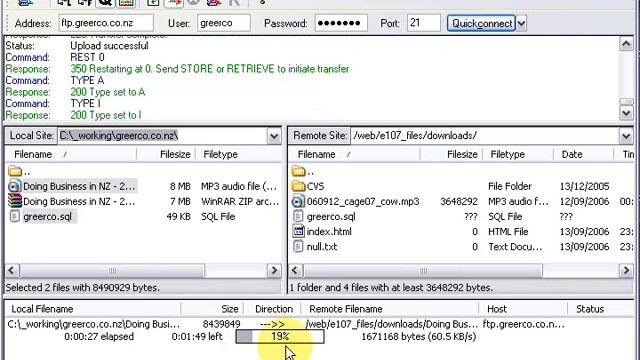Expand the Remote Site path dropdown
Viewport: 640px width, 360px height.
(626, 136)
